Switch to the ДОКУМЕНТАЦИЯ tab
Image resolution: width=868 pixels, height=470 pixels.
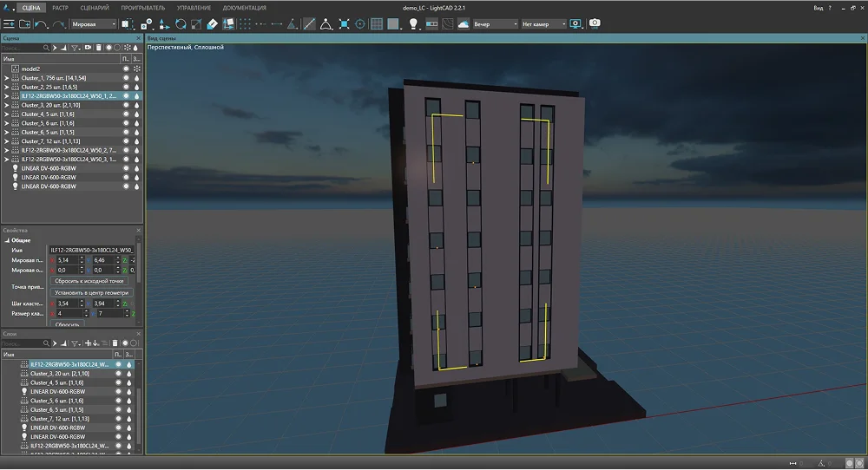(245, 7)
